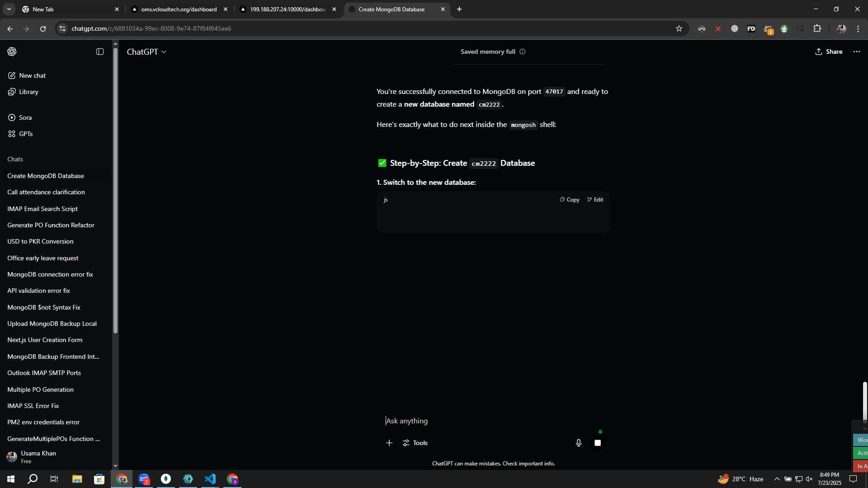
Task: Open the Chrome three-dot menu
Action: 858,28
